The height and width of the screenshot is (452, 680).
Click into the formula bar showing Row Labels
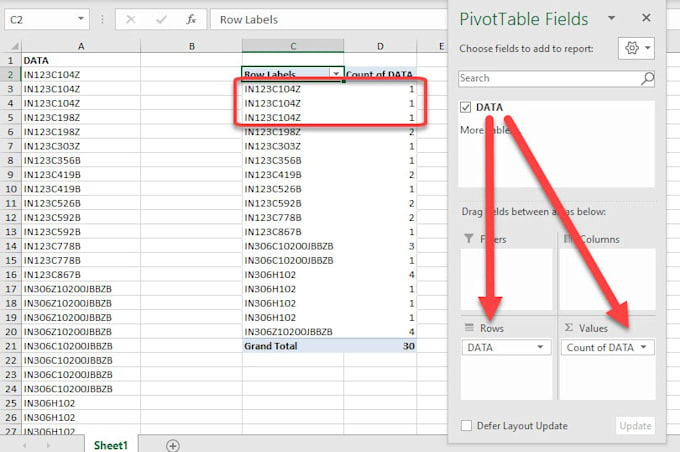coord(328,20)
